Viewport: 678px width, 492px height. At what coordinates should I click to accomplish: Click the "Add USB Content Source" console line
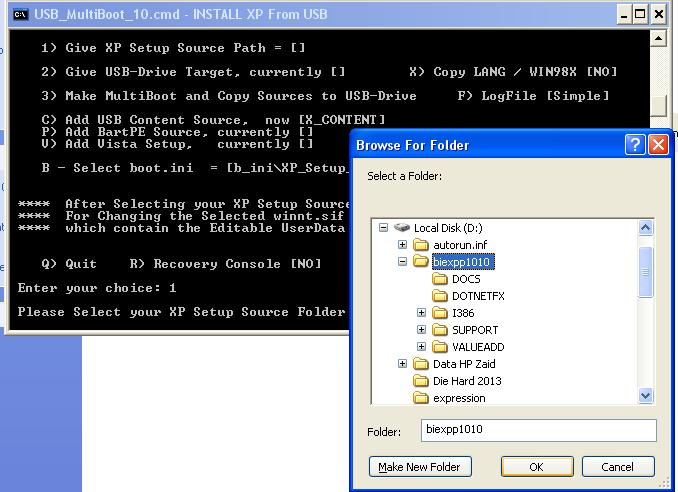point(213,120)
